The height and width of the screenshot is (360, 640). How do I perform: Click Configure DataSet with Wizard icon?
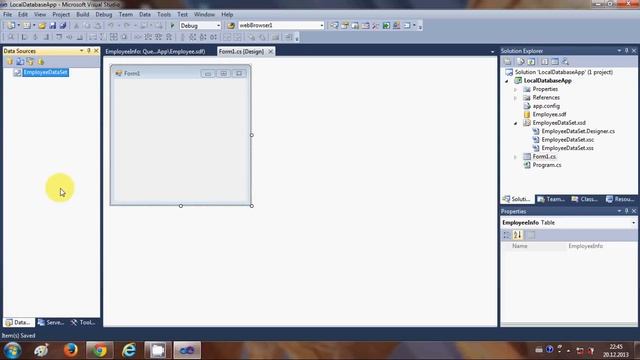(30, 62)
